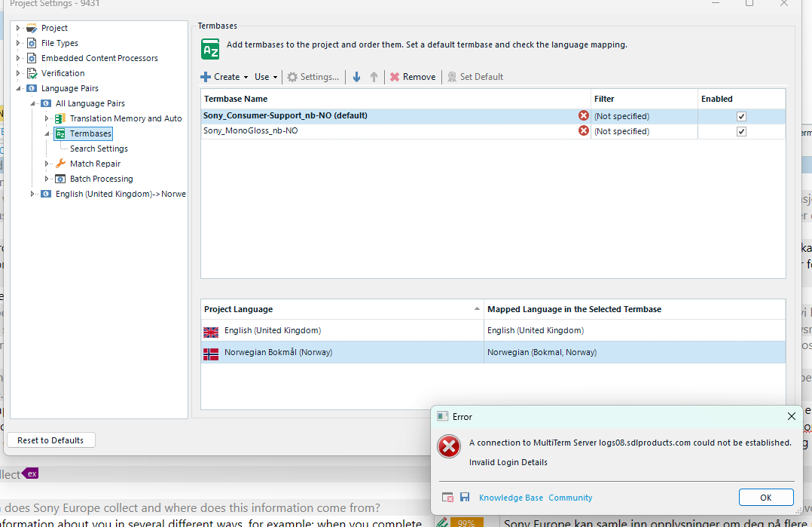This screenshot has width=812, height=527.
Task: Open the Translation Memory and Automated Translation page
Action: coord(125,118)
